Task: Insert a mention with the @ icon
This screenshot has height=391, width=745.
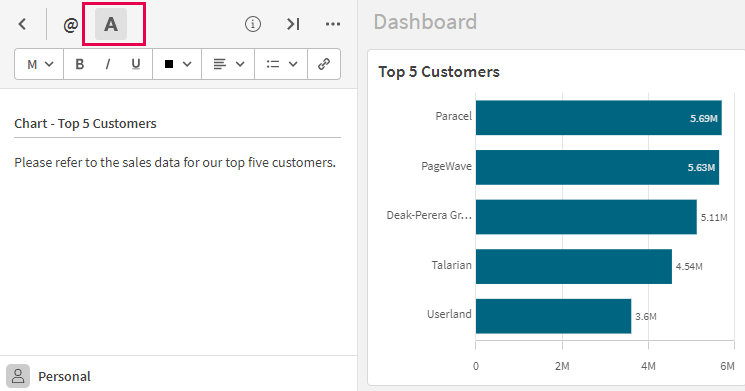Action: point(71,24)
